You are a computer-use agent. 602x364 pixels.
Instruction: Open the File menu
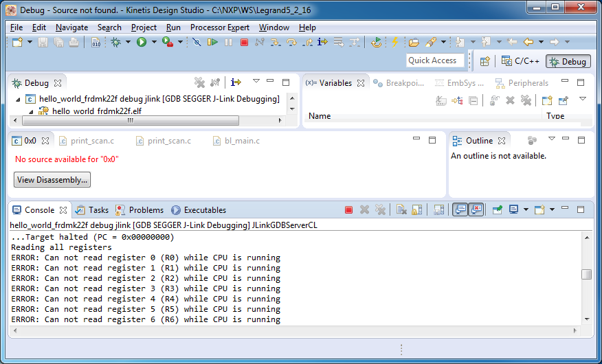16,27
